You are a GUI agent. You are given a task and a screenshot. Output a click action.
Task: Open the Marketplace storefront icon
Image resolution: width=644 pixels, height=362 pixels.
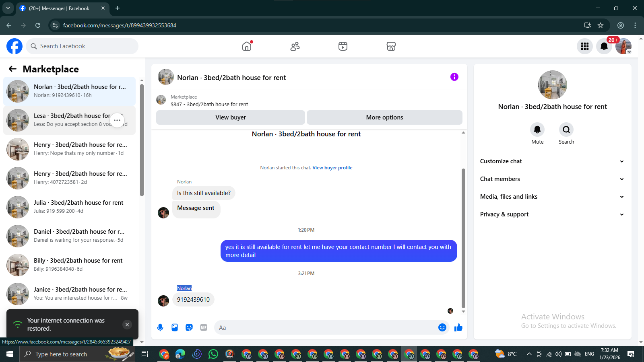pos(391,46)
